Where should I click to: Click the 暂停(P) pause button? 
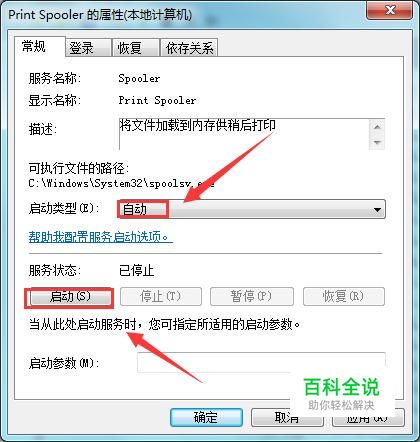(252, 296)
